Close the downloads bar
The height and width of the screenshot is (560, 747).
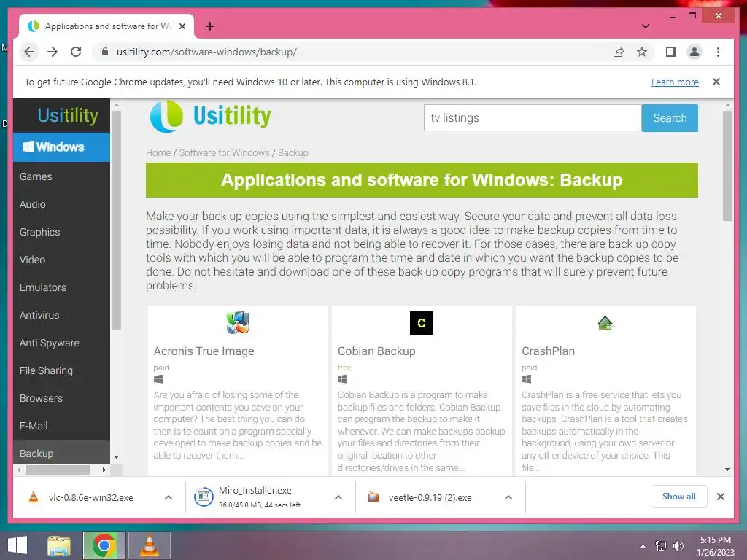pyautogui.click(x=720, y=497)
